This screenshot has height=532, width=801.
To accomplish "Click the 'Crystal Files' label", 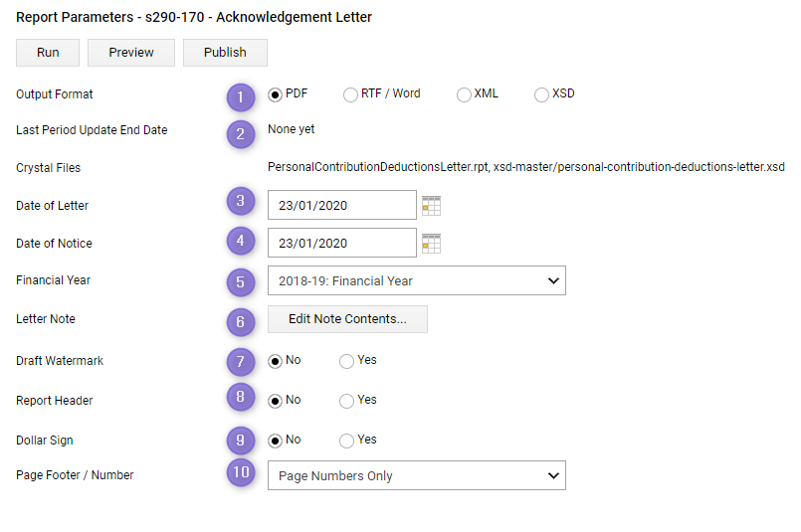I will pos(48,168).
